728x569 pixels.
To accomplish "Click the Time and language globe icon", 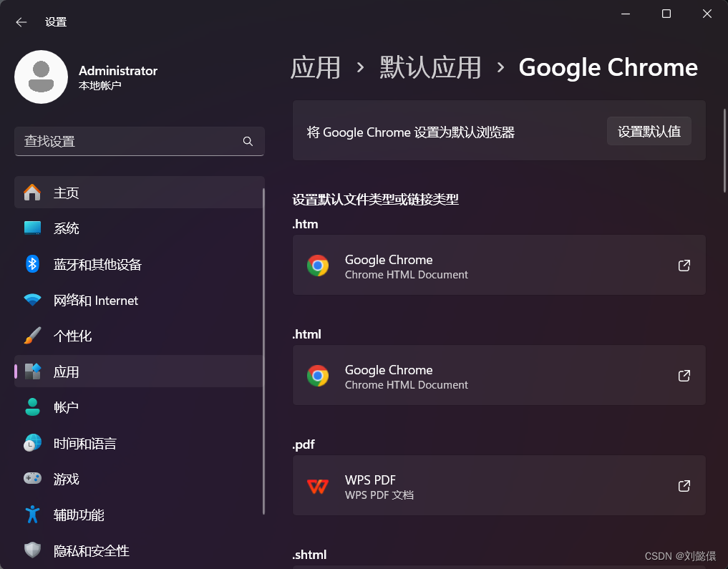I will tap(32, 443).
